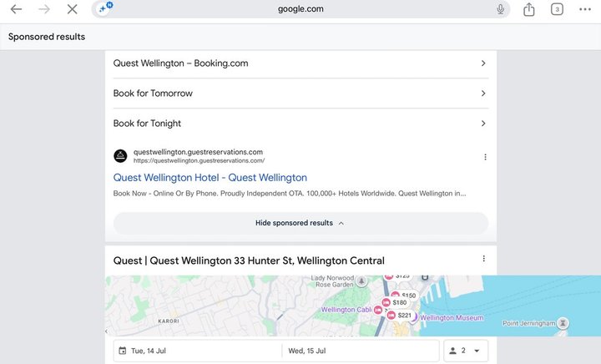Screen dimensions: 601x364
Task: Open the share sheet icon
Action: tap(529, 9)
